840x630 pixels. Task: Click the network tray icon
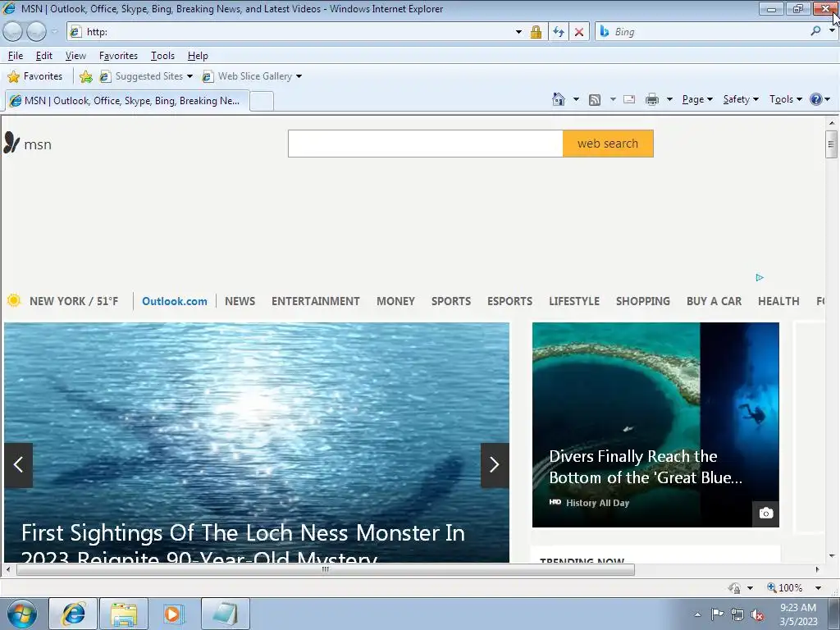737,614
